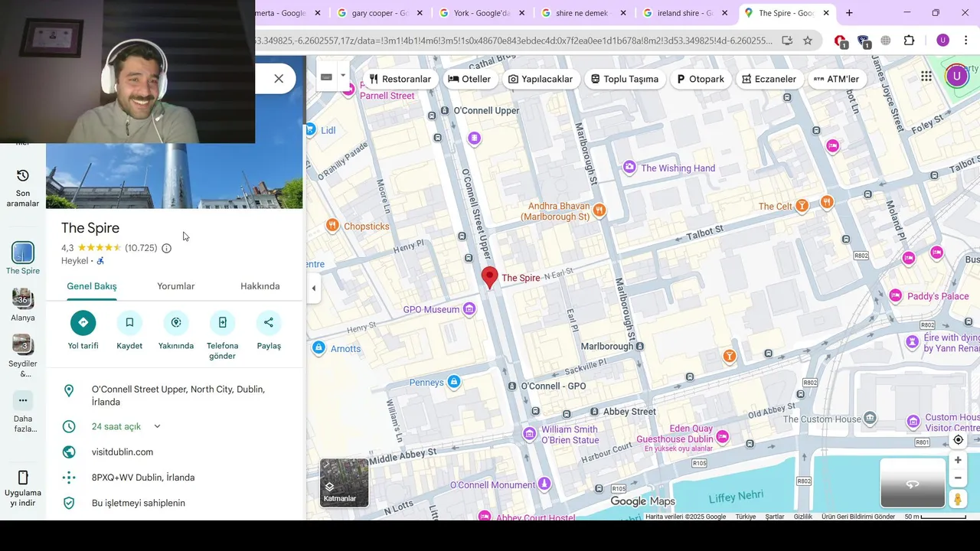The width and height of the screenshot is (980, 551).
Task: Switch to the Genel Bakış tab
Action: 92,286
